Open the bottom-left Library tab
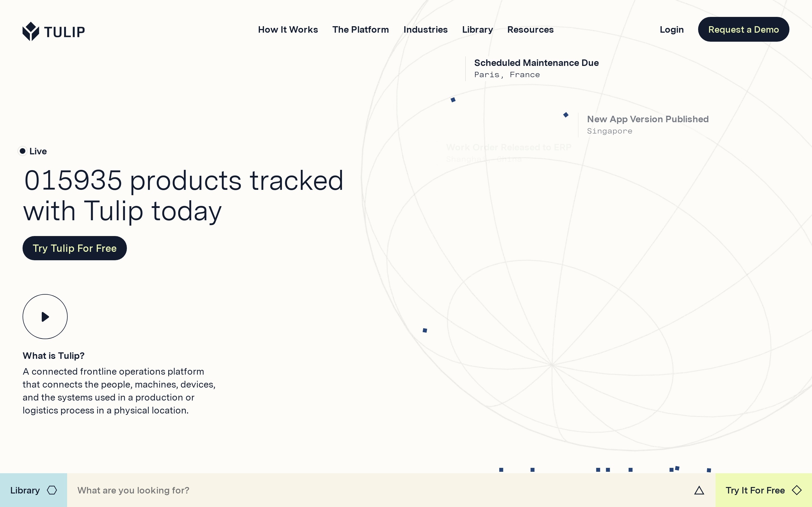The image size is (812, 507). coord(25,490)
